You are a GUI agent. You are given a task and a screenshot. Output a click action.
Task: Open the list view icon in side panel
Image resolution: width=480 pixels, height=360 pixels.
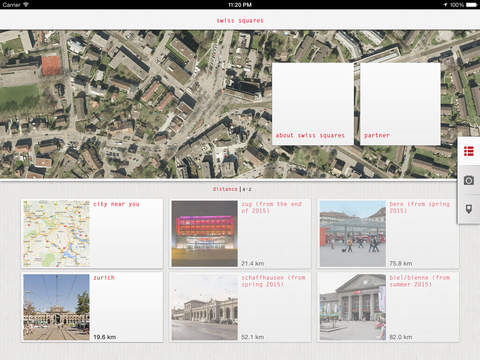pos(469,151)
